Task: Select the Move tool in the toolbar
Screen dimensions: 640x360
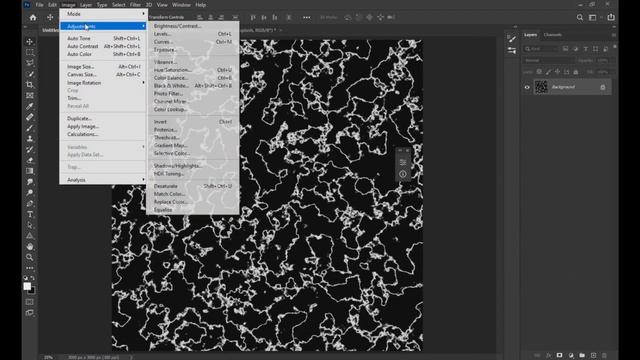Action: pos(30,42)
